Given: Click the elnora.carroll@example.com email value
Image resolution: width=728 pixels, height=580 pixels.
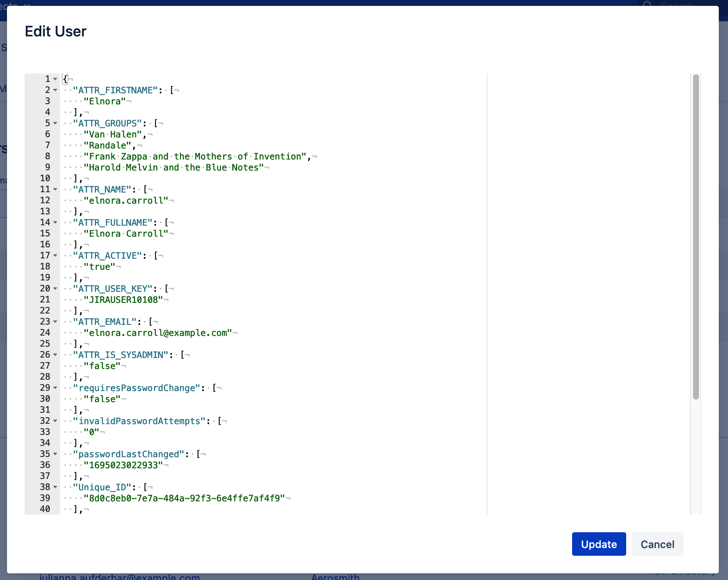Looking at the screenshot, I should click(158, 333).
